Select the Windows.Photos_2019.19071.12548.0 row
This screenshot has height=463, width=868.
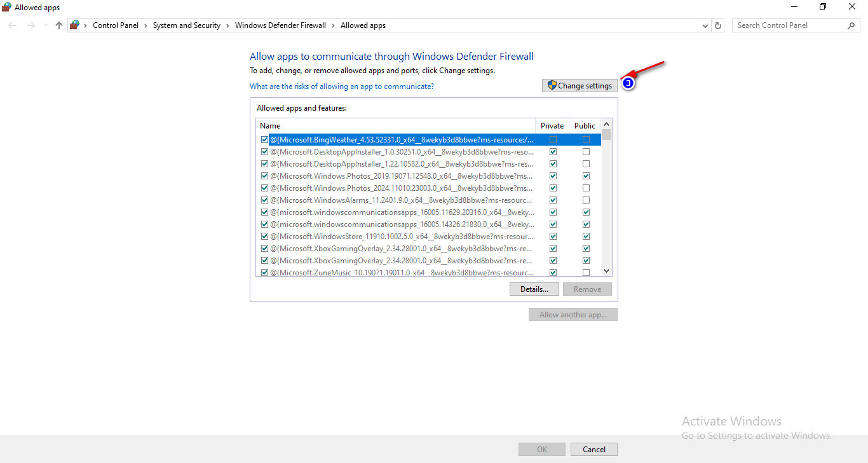click(x=429, y=176)
